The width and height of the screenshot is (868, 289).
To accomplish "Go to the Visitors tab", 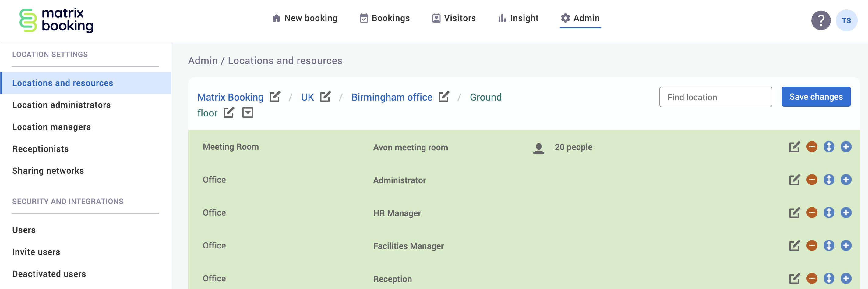I will click(454, 18).
